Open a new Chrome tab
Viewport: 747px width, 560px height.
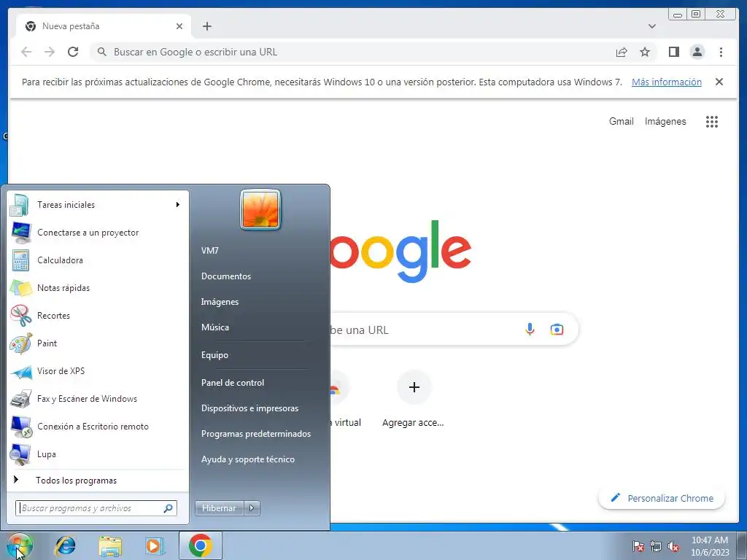206,26
